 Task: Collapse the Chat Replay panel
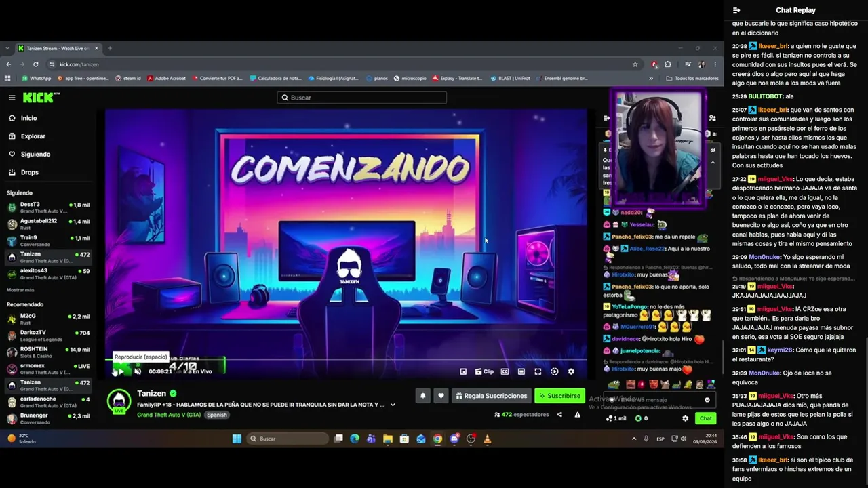click(736, 10)
